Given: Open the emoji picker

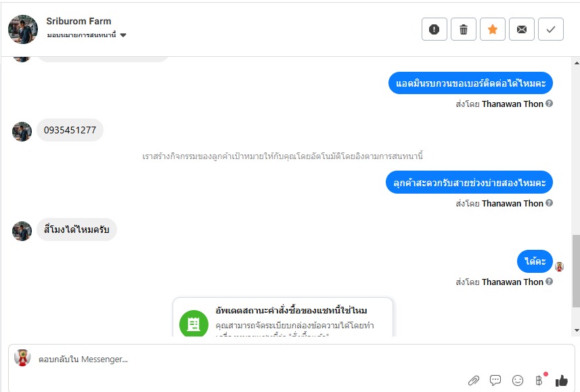Looking at the screenshot, I should (x=518, y=380).
